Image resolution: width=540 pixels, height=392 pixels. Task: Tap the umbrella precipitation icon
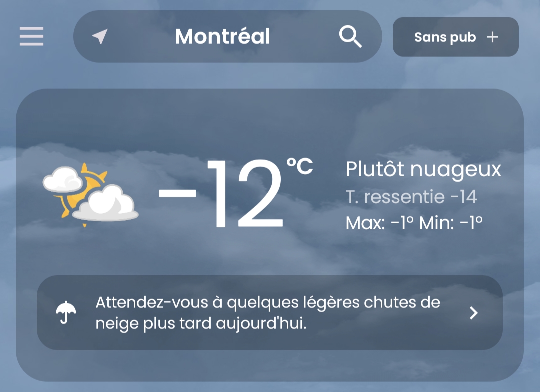(66, 313)
